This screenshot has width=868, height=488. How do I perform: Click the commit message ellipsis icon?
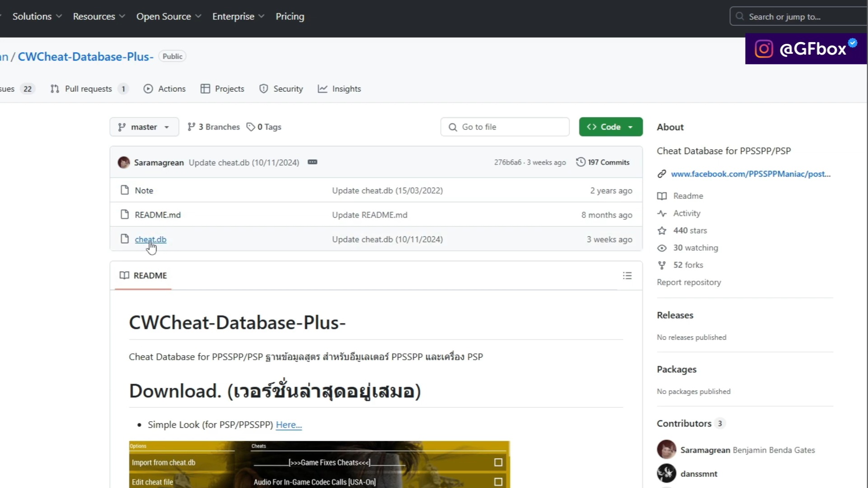312,162
